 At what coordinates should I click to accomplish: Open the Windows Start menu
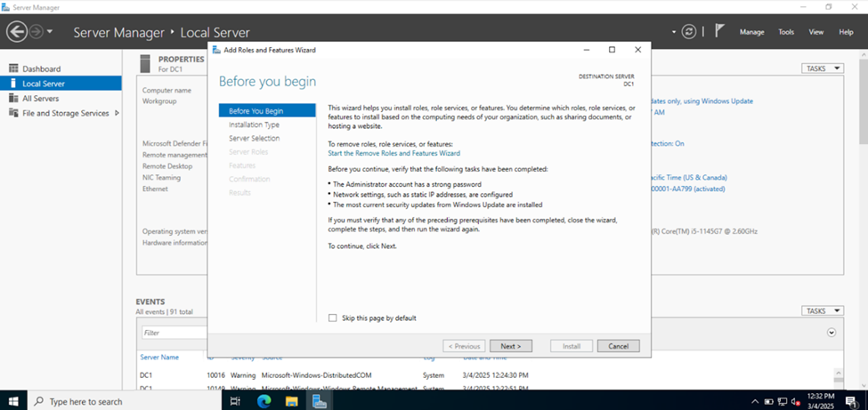pyautogui.click(x=12, y=401)
